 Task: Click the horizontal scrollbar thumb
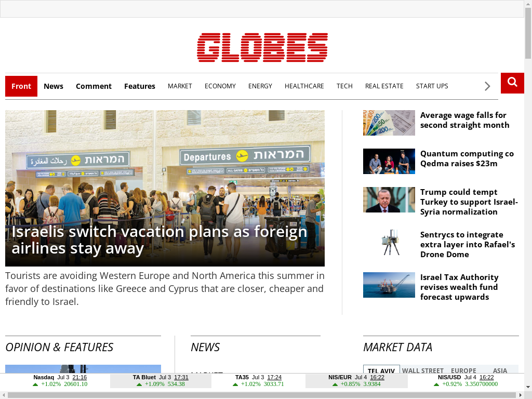(262, 395)
